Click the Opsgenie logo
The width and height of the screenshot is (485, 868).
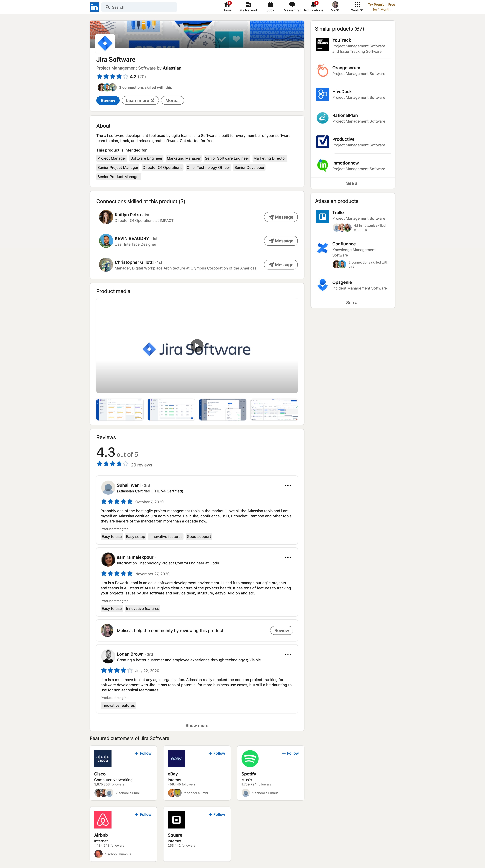coord(322,285)
